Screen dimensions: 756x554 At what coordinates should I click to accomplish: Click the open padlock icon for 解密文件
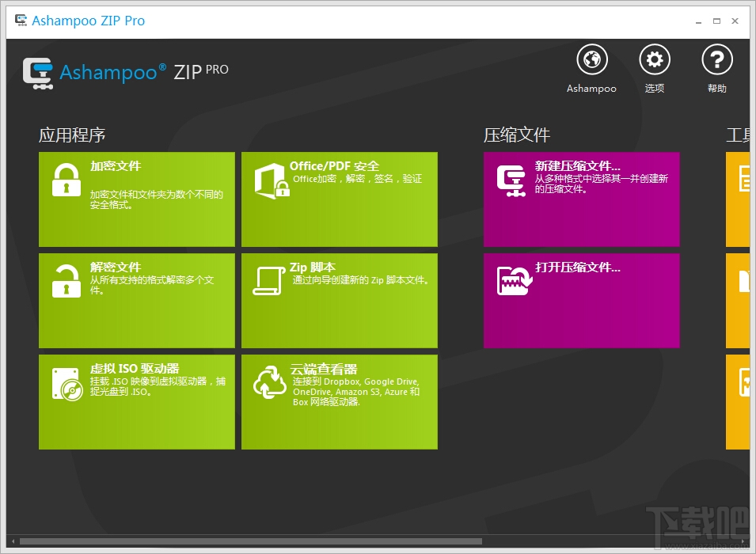pyautogui.click(x=66, y=281)
